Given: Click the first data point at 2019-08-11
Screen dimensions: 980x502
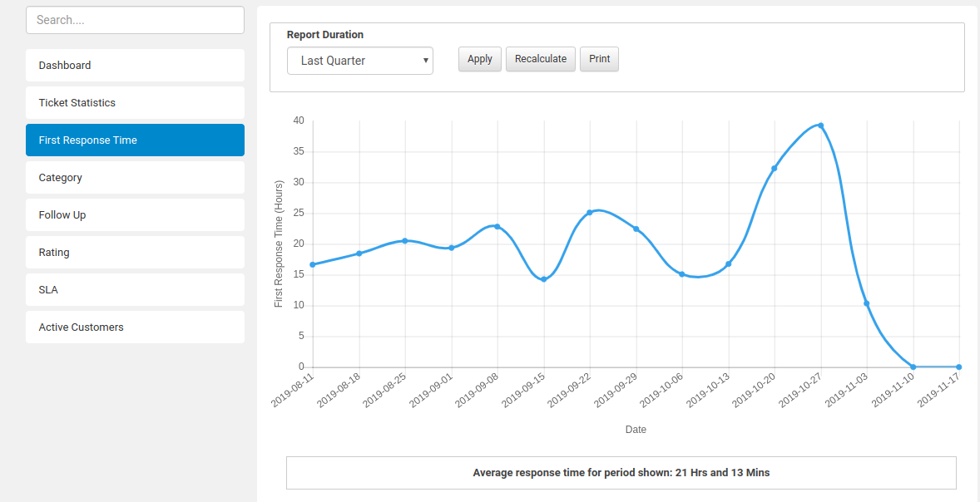Looking at the screenshot, I should click(313, 264).
